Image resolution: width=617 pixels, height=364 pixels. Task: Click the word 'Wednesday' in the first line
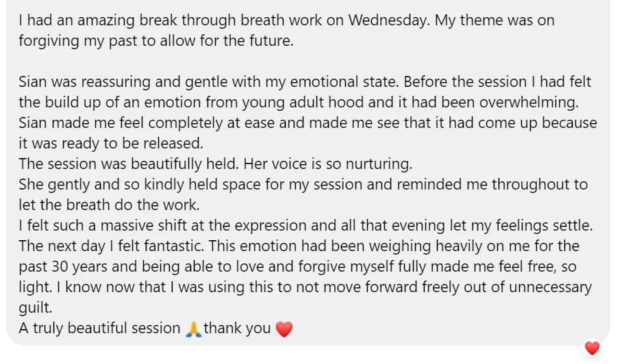[388, 21]
